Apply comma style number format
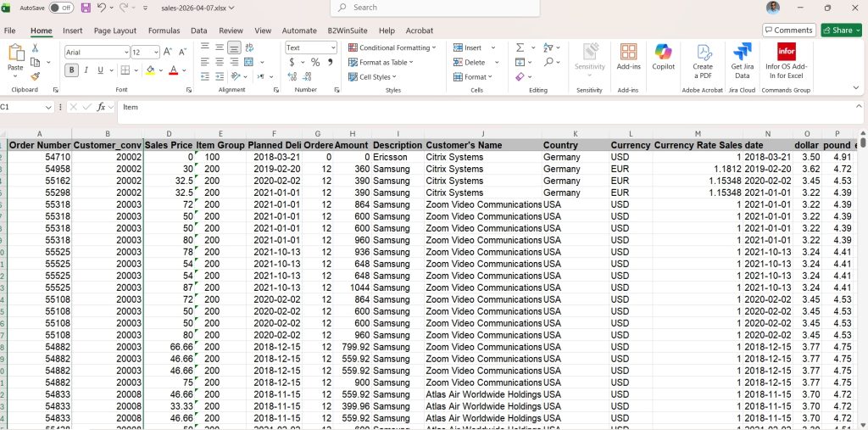The width and height of the screenshot is (868, 430). 331,62
